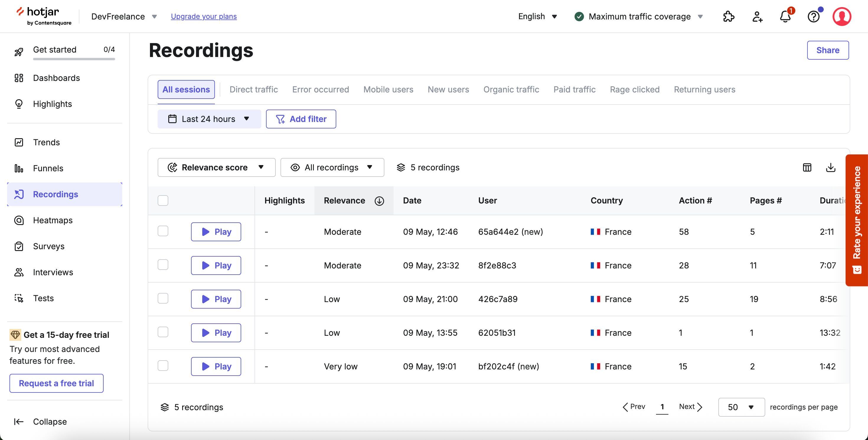Open the integrations puzzle icon
The width and height of the screenshot is (868, 440).
point(729,17)
